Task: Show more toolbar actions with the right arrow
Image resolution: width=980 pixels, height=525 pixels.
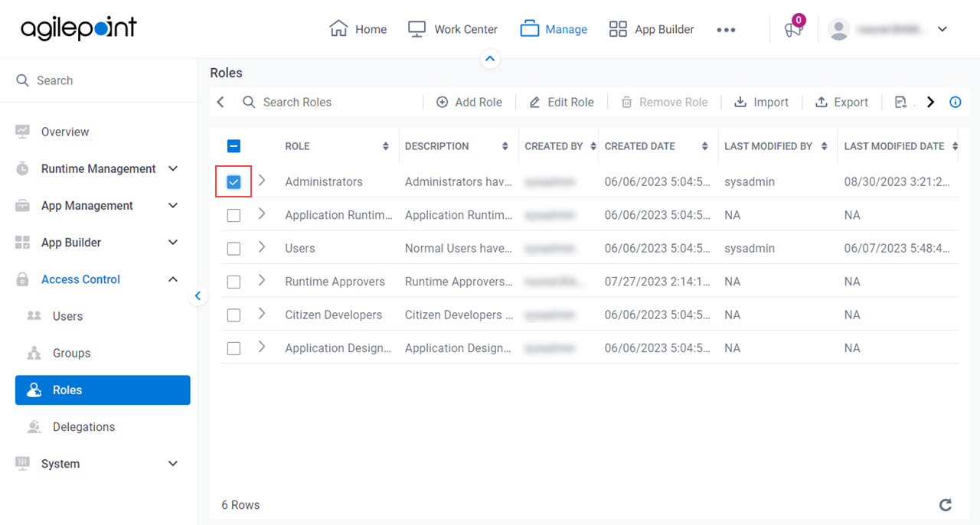Action: point(930,102)
